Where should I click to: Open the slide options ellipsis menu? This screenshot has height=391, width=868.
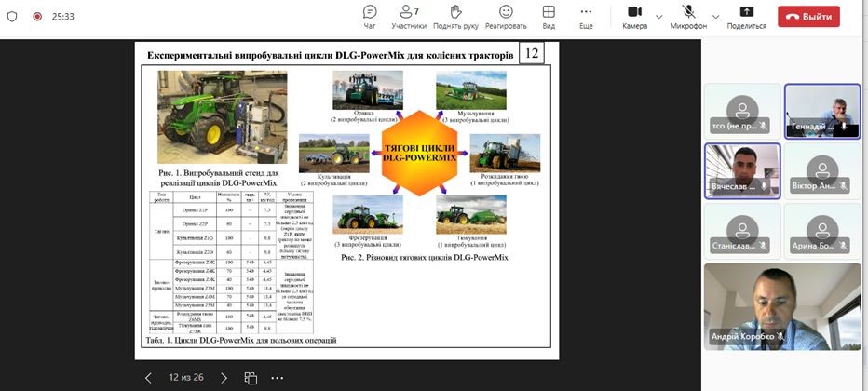[x=278, y=378]
